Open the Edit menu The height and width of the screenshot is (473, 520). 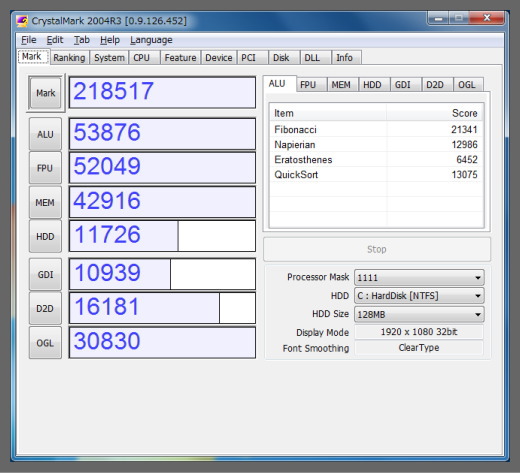click(x=55, y=40)
